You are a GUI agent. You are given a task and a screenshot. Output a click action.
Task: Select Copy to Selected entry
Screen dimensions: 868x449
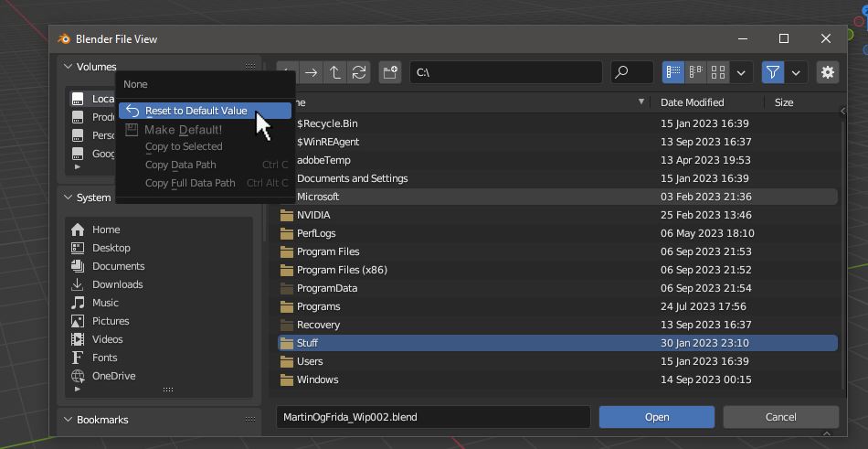coord(205,146)
